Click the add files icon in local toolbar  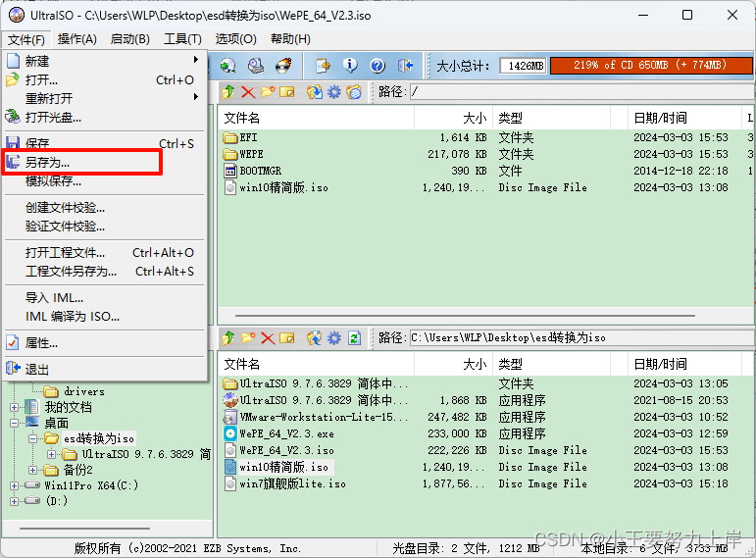[315, 338]
